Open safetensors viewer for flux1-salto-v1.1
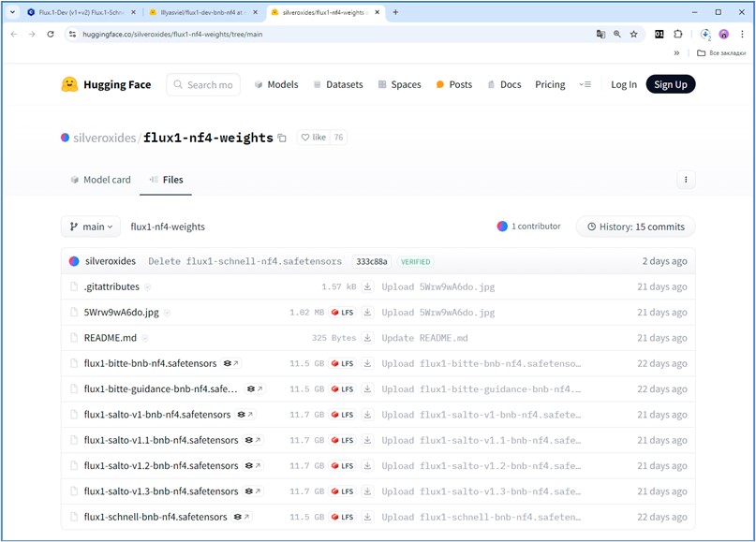Viewport: 756px width, 542px height. tap(253, 440)
